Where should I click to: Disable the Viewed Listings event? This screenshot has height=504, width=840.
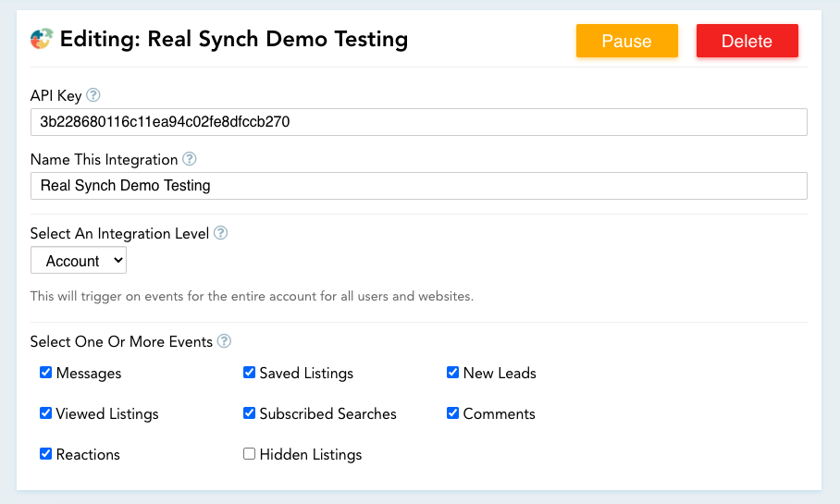click(x=46, y=413)
